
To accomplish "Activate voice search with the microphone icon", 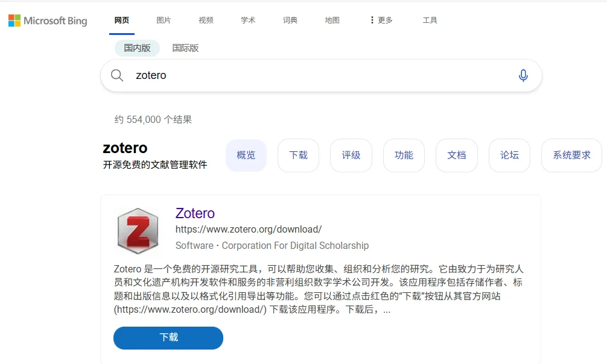I will [x=523, y=75].
